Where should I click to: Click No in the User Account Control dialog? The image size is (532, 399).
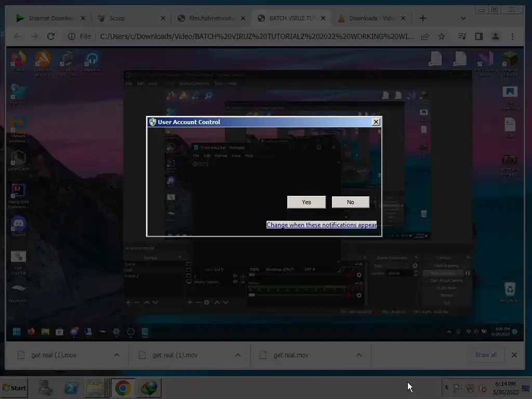351,202
